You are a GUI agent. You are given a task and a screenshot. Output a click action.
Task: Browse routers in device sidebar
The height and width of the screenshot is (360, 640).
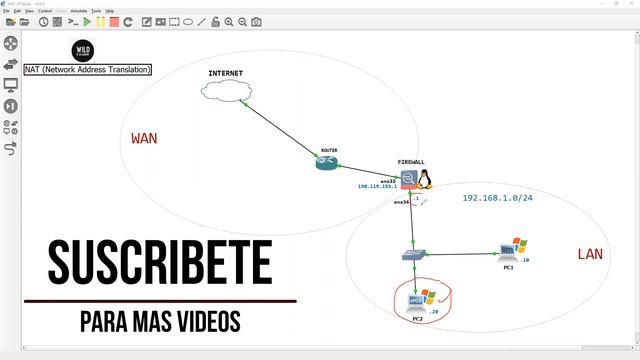pyautogui.click(x=11, y=43)
